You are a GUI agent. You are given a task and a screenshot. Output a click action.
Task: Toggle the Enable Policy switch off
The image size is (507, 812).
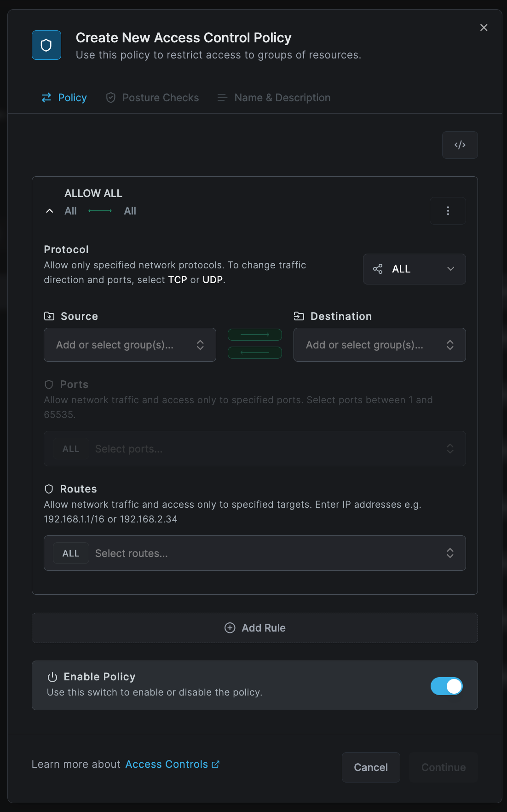click(446, 686)
